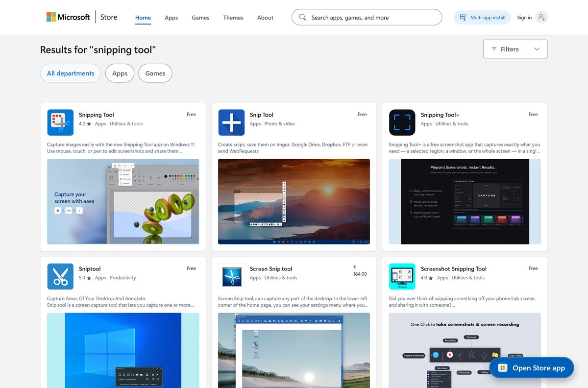Screen dimensions: 588x388
Task: Click the Sign in link
Action: click(524, 18)
